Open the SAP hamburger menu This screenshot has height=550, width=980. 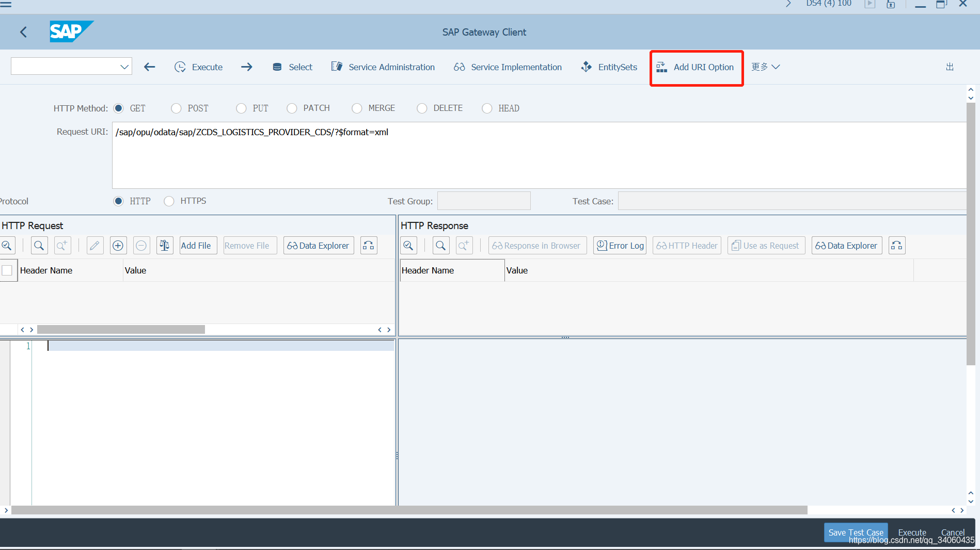[x=6, y=4]
